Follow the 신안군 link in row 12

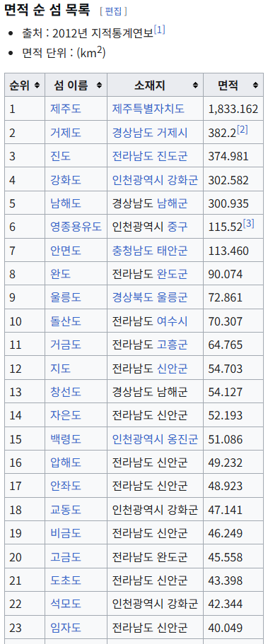click(x=173, y=369)
